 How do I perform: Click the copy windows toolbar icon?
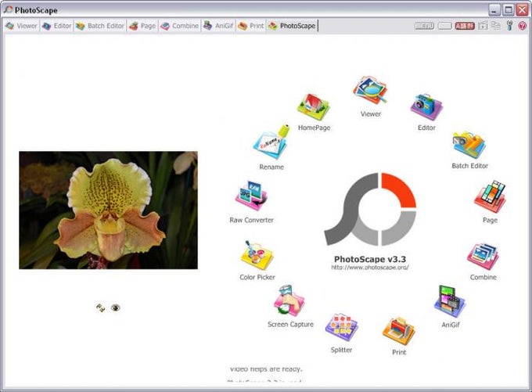pos(496,26)
